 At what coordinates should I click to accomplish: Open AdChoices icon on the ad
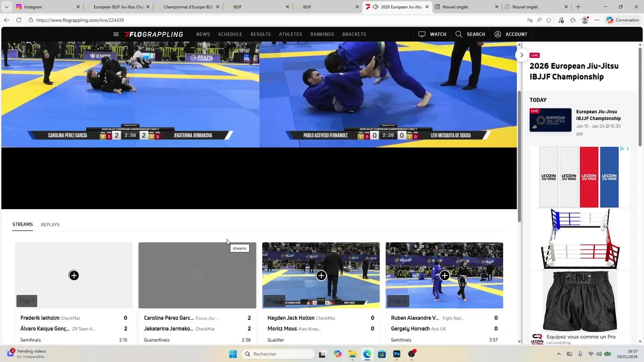click(622, 149)
